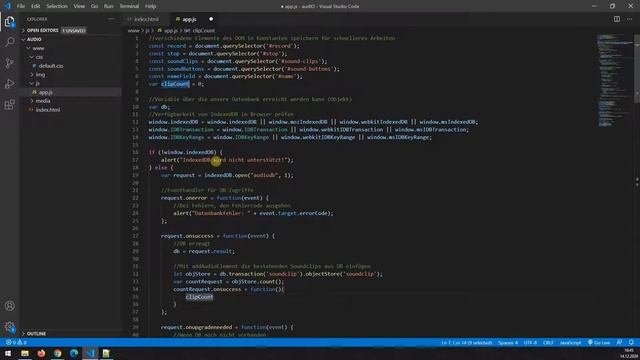The height and width of the screenshot is (360, 640).
Task: Click the errors and warnings status indicator
Action: (16, 342)
